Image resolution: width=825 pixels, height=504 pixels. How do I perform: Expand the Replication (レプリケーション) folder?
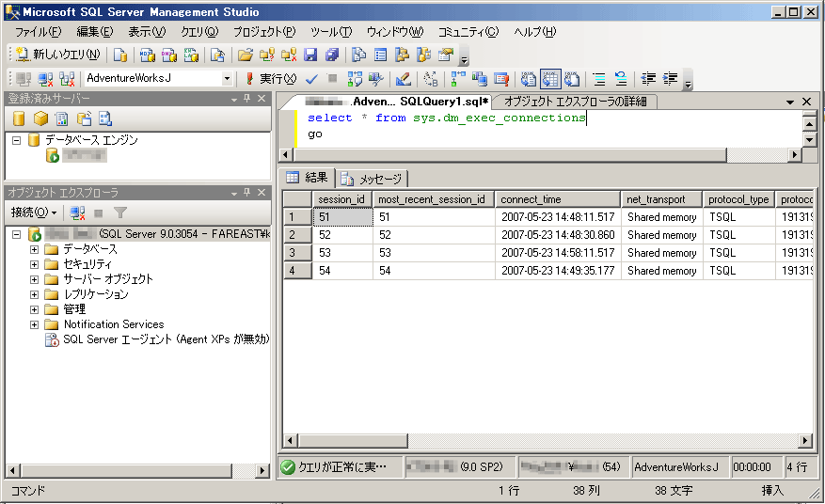(34, 294)
